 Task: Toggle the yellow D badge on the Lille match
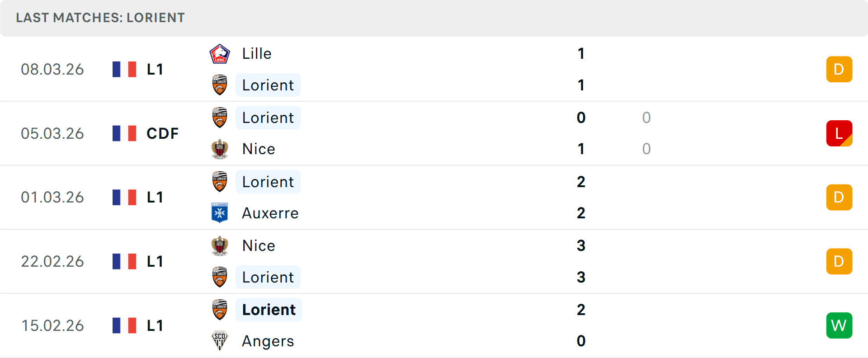839,69
